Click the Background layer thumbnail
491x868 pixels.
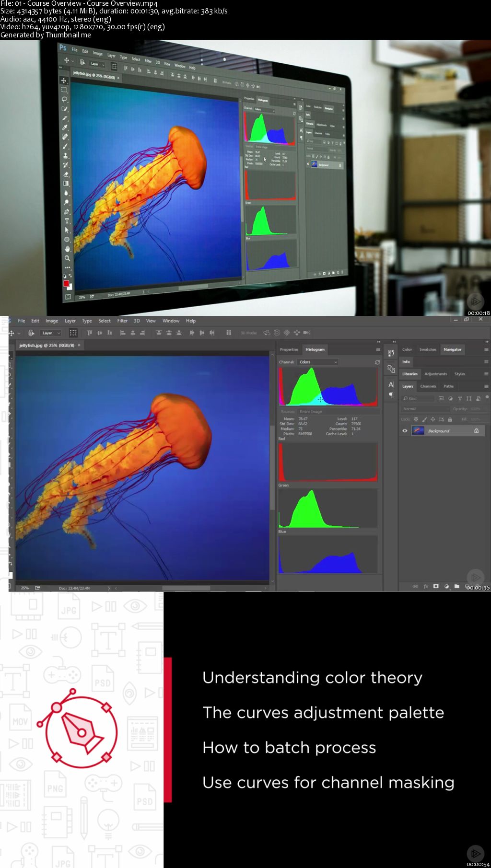tap(418, 431)
